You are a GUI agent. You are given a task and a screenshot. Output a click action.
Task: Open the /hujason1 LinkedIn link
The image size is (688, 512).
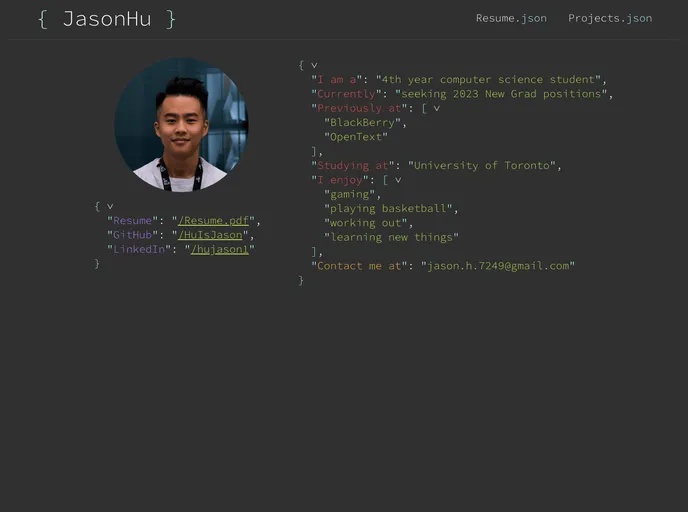click(x=219, y=249)
